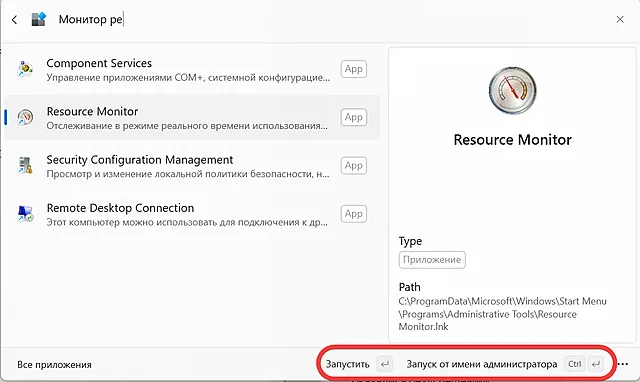Click the search field with text Монитор ре

(91, 19)
